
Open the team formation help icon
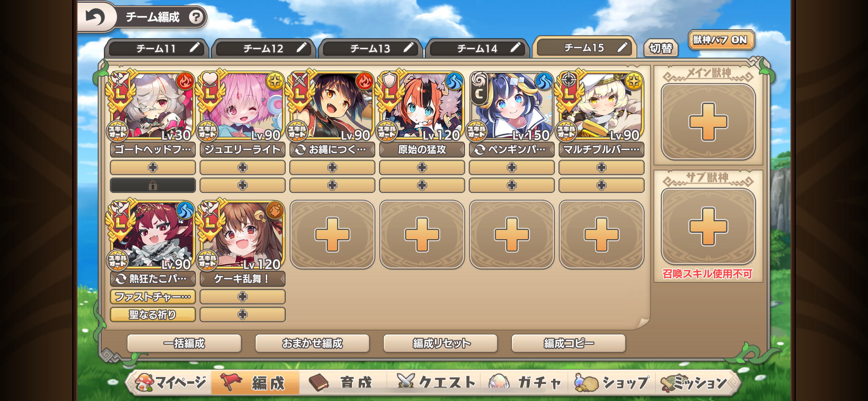click(x=196, y=16)
